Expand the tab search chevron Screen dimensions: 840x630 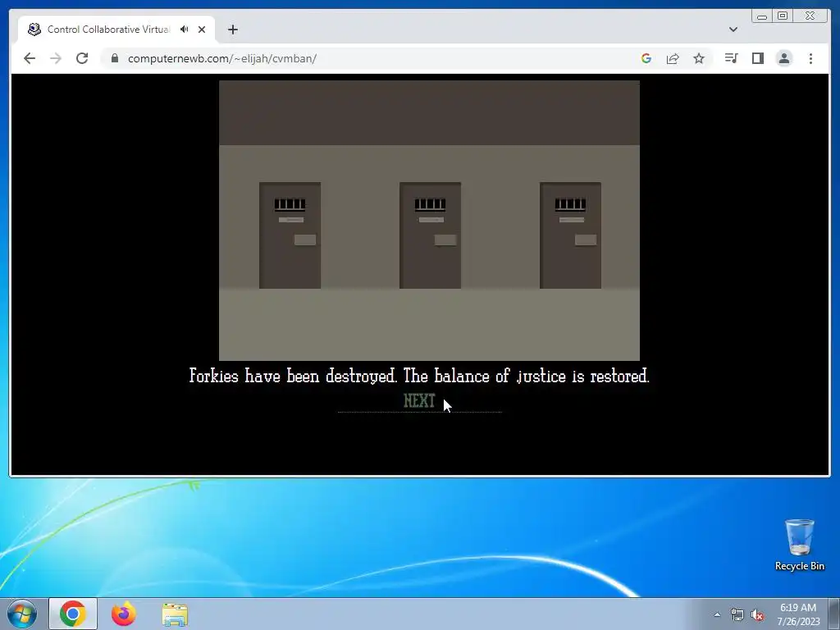733,30
